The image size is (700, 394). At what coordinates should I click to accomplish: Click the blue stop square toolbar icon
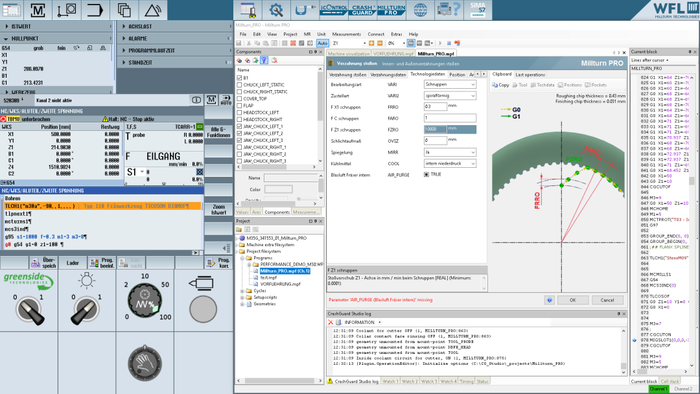[449, 43]
